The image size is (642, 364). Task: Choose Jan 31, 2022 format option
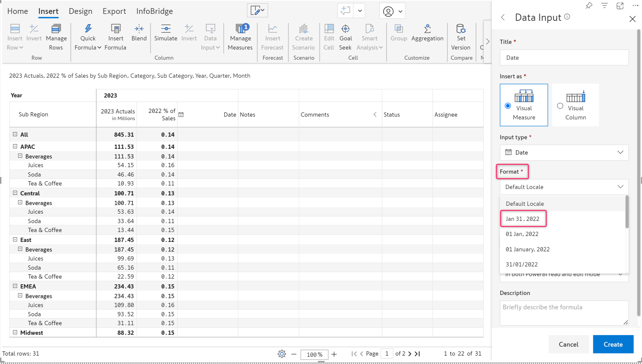click(x=523, y=219)
